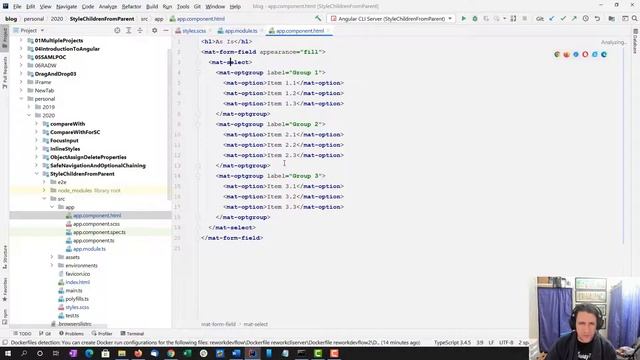
Task: Open the File menu
Action: click(17, 7)
